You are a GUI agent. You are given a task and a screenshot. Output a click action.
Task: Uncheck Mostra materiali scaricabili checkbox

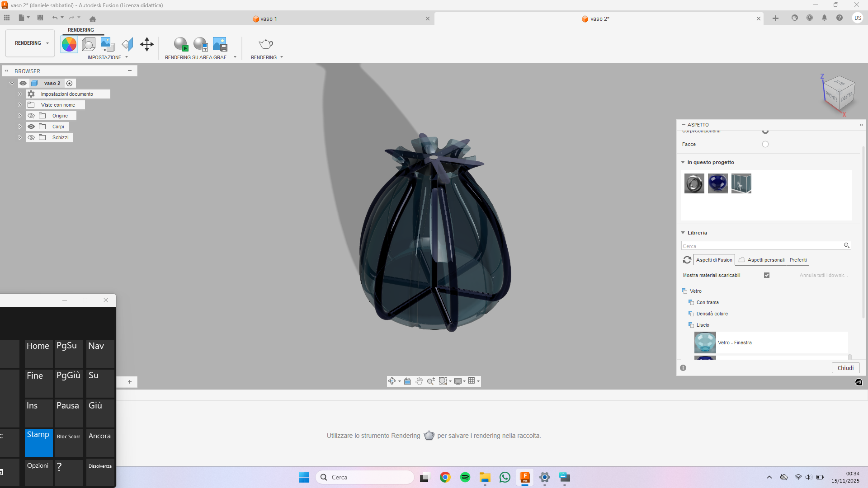tap(767, 275)
